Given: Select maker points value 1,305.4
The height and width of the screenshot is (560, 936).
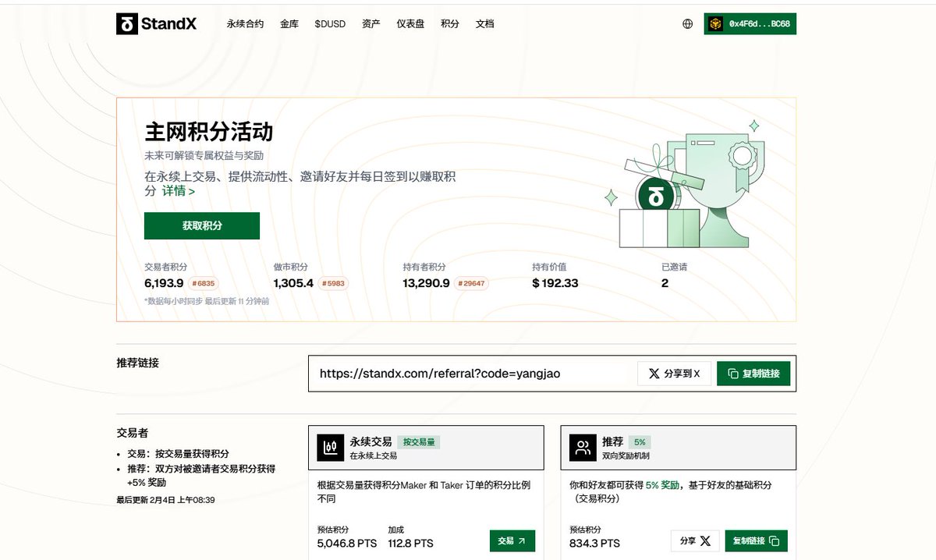Looking at the screenshot, I should (293, 283).
